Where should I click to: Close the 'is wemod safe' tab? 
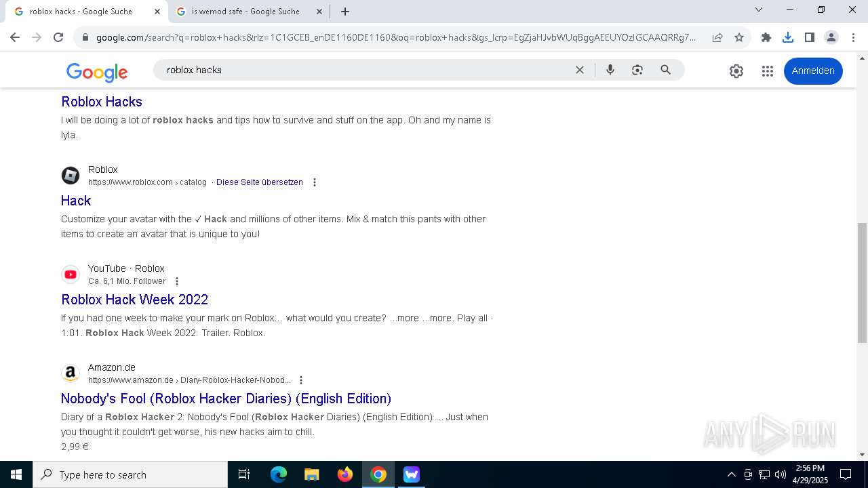click(x=319, y=12)
